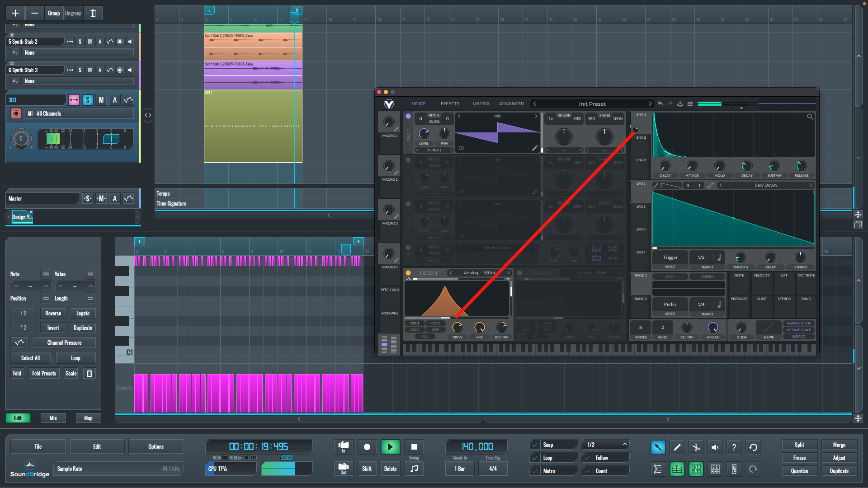Toggle the OSC 1 enable dot in Vital
868x488 pixels.
[x=408, y=116]
